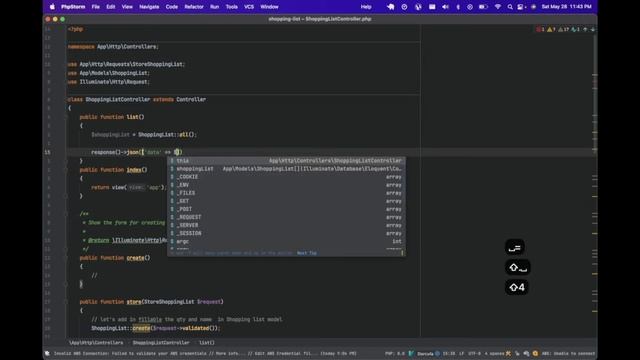
Task: Click the Bluetooth icon in the menu bar
Action: (458, 7)
